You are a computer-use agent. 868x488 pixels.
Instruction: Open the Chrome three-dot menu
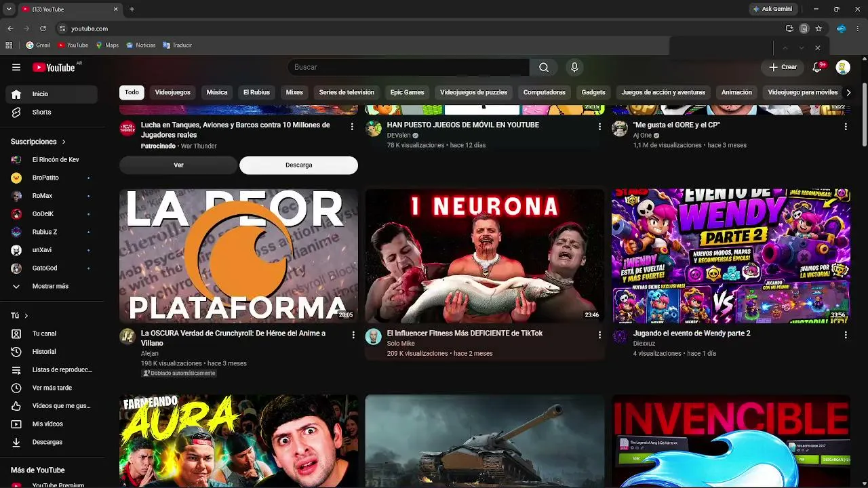858,28
